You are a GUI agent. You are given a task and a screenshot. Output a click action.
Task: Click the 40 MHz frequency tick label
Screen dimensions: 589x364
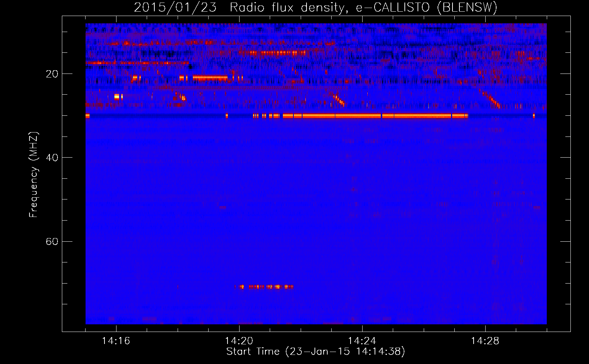click(52, 158)
